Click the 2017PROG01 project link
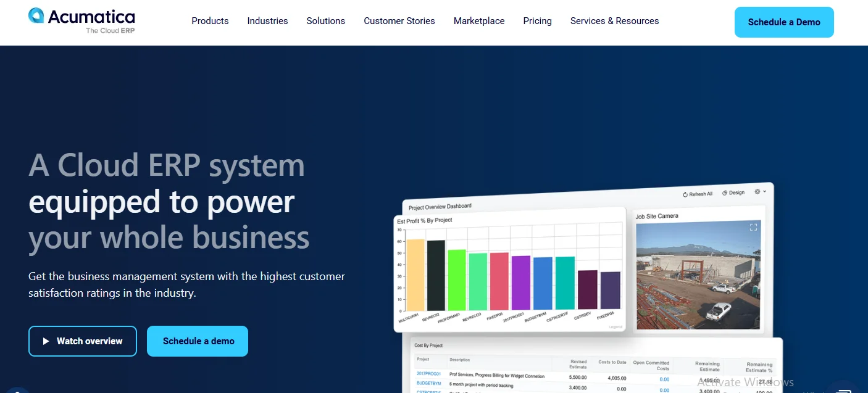868x393 pixels. 428,374
